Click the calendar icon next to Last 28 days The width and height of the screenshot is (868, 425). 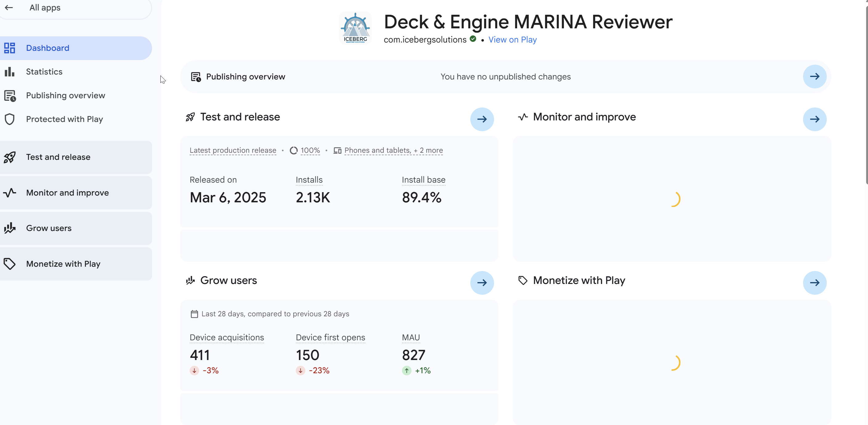pos(194,314)
